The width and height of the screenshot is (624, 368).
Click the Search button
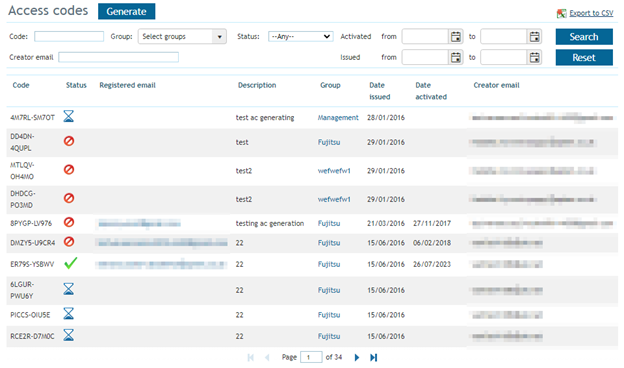(x=584, y=37)
